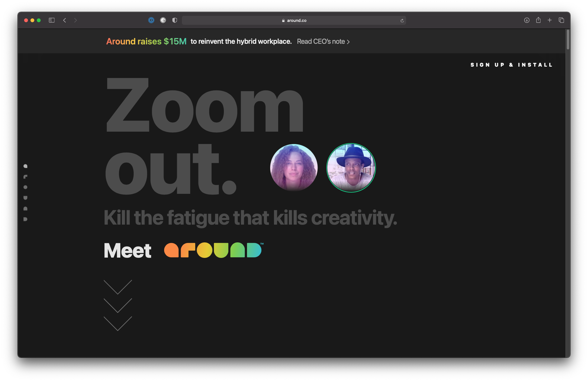This screenshot has width=588, height=381.
Task: Open the 1Password extension icon
Action: tap(151, 20)
